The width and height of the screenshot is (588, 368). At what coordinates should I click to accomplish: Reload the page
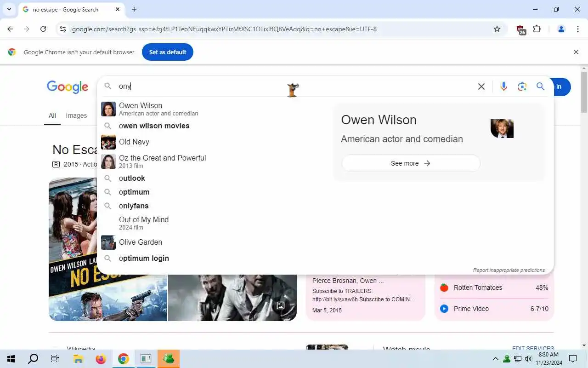tap(43, 29)
